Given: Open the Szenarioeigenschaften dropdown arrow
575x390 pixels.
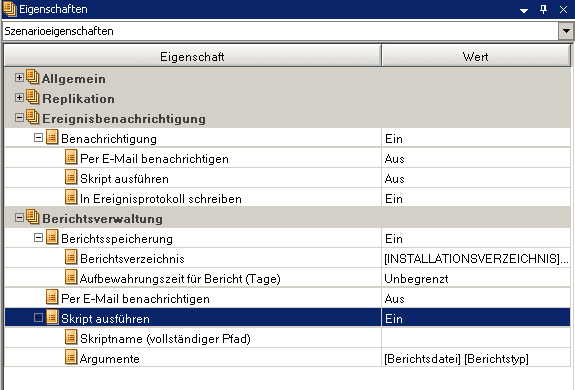Looking at the screenshot, I should pyautogui.click(x=566, y=31).
